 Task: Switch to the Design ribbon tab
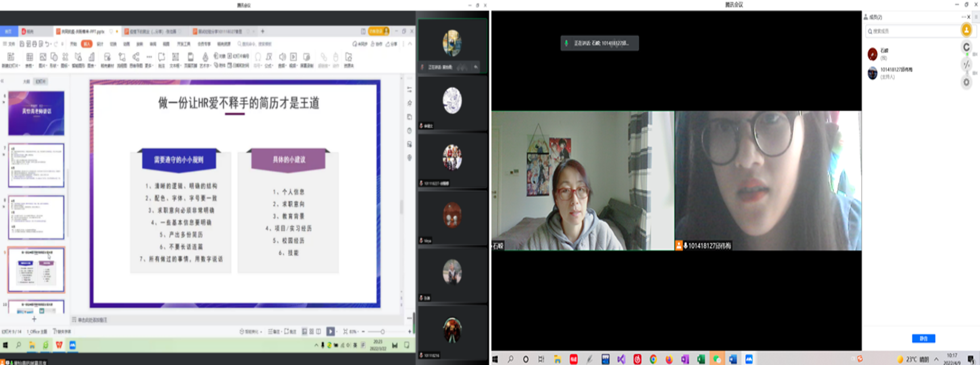100,44
